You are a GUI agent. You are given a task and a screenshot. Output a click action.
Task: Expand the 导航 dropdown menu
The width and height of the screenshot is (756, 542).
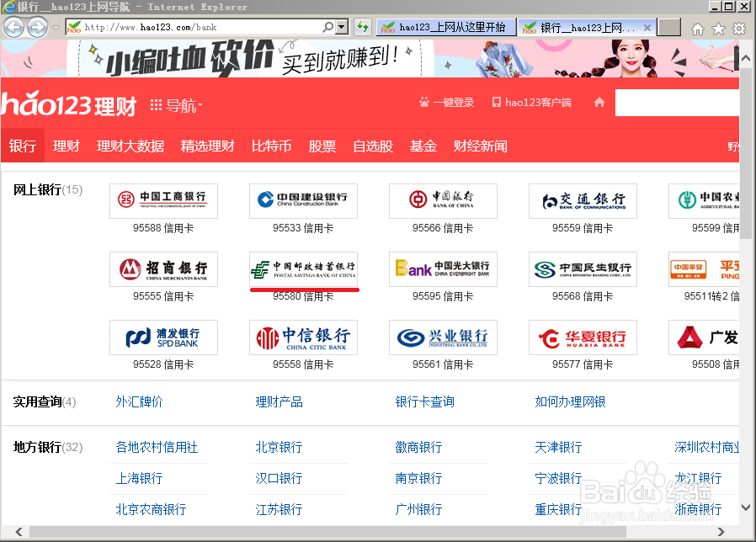click(x=177, y=105)
